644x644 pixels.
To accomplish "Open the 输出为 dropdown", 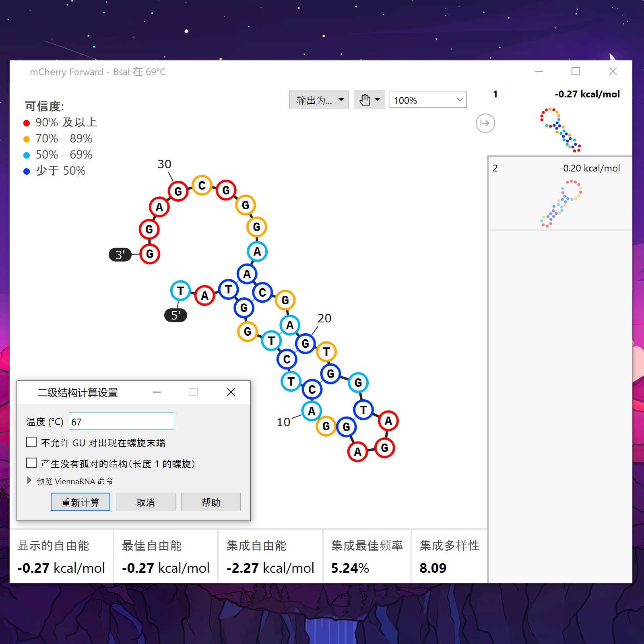I will 319,99.
